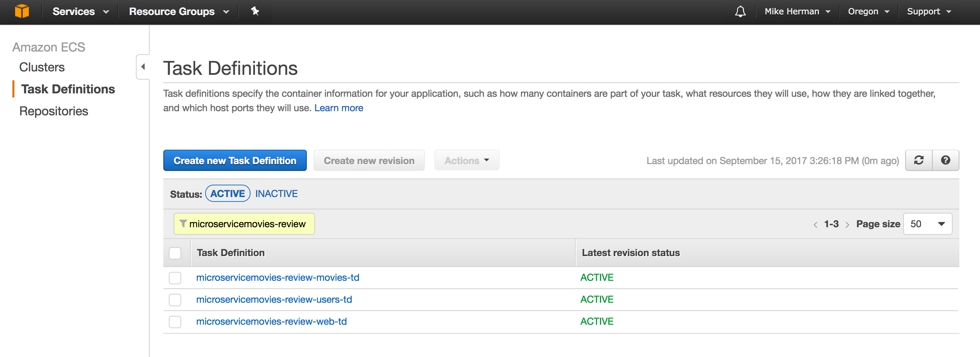Navigate to Repositories in sidebar

pyautogui.click(x=54, y=111)
